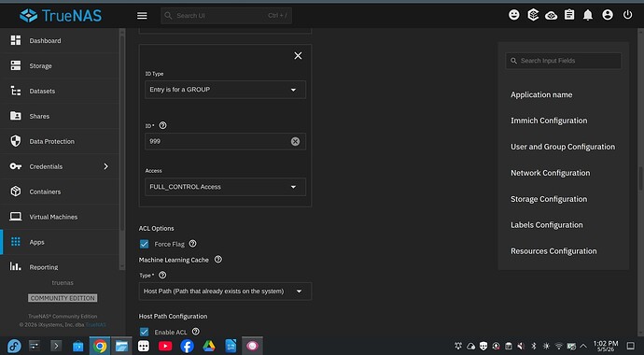The height and width of the screenshot is (355, 644).
Task: Show help for Enable ACL
Action: pos(196,331)
